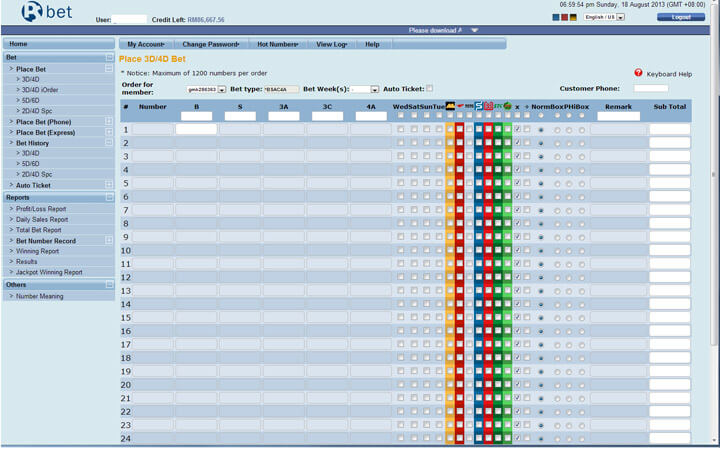Collapse the Reports section in sidebar
Viewport: 720px width, 452px height.
[x=109, y=197]
